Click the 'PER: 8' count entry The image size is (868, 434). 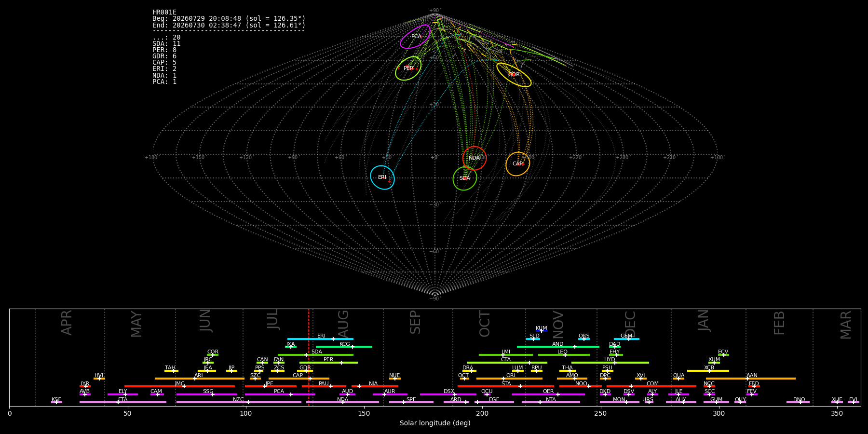(164, 50)
